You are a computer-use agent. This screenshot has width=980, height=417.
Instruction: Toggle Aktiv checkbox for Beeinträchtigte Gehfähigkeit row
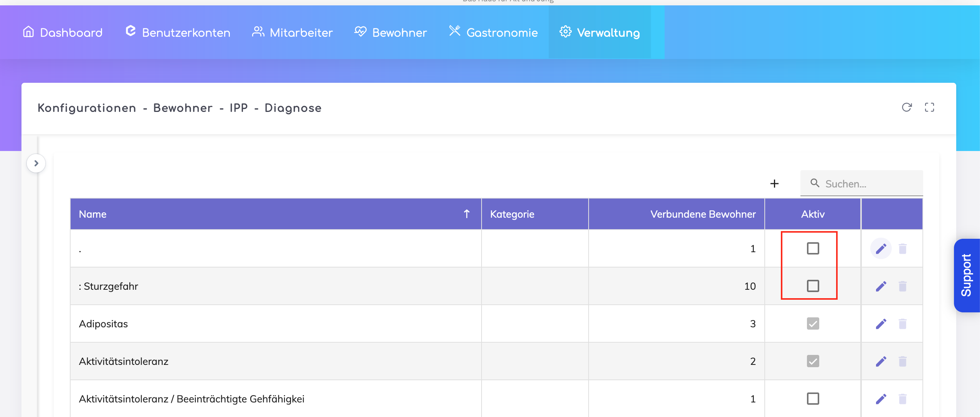(813, 399)
